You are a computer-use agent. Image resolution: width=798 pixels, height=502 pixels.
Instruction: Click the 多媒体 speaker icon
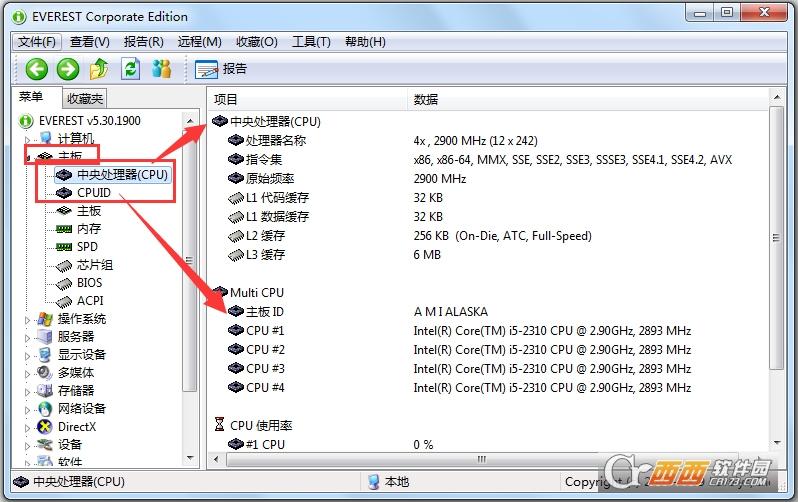(x=45, y=373)
